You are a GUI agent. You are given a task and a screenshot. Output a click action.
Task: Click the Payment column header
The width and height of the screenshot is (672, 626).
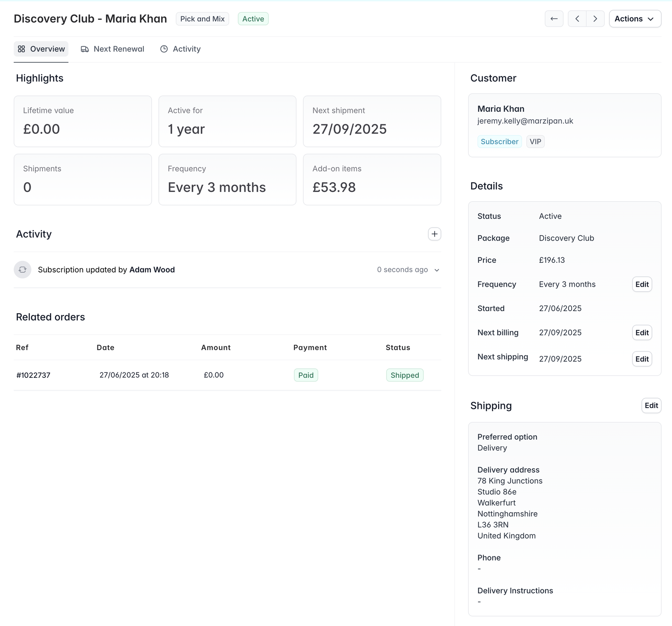pyautogui.click(x=310, y=348)
